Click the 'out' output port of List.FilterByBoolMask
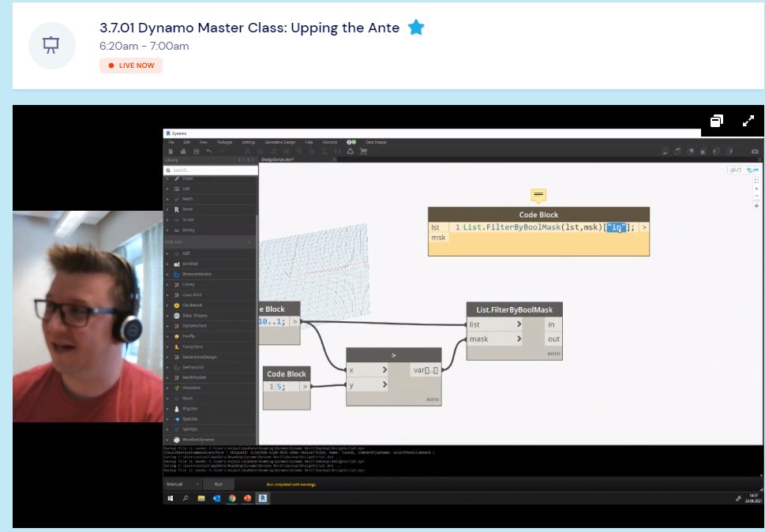 (x=553, y=339)
